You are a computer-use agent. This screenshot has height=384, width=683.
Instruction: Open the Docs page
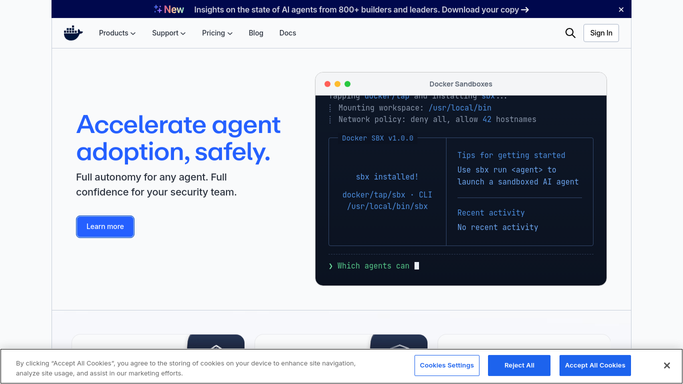(287, 33)
